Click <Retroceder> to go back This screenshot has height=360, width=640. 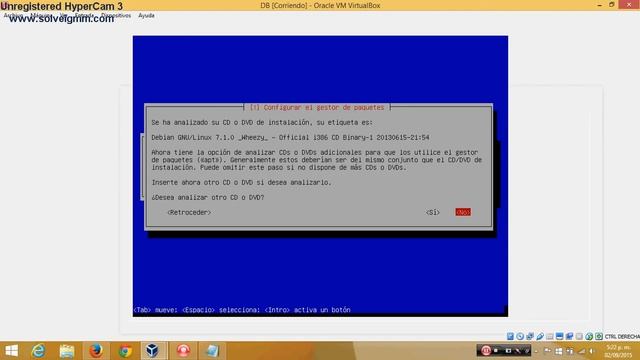[x=189, y=212]
